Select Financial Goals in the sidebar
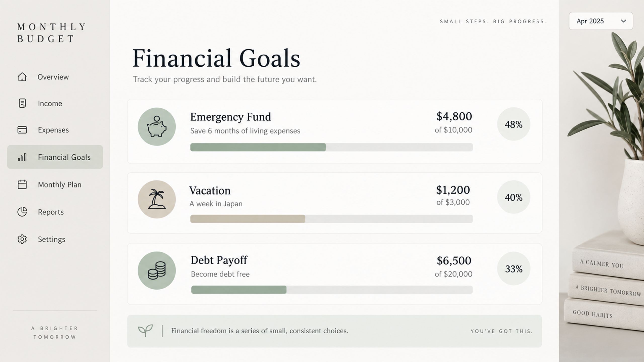 point(55,157)
